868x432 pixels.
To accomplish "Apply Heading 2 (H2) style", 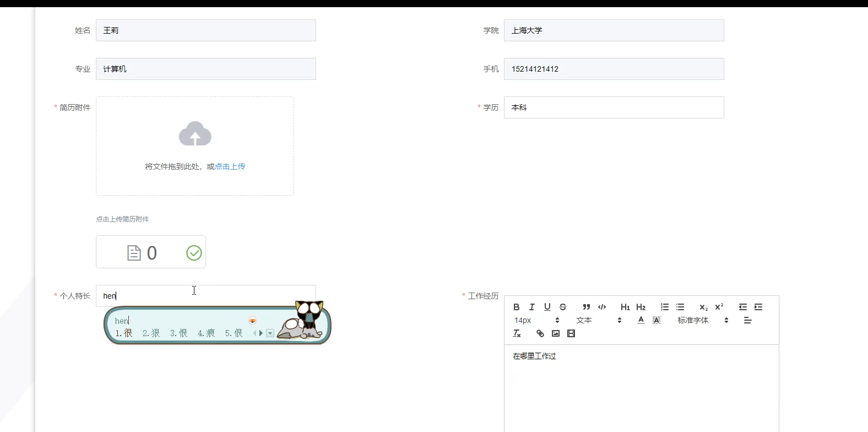I will coord(641,307).
